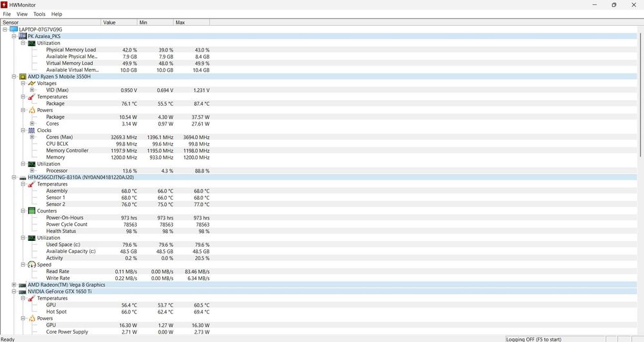Click the Speed gauge icon
The height and width of the screenshot is (342, 644).
(32, 265)
